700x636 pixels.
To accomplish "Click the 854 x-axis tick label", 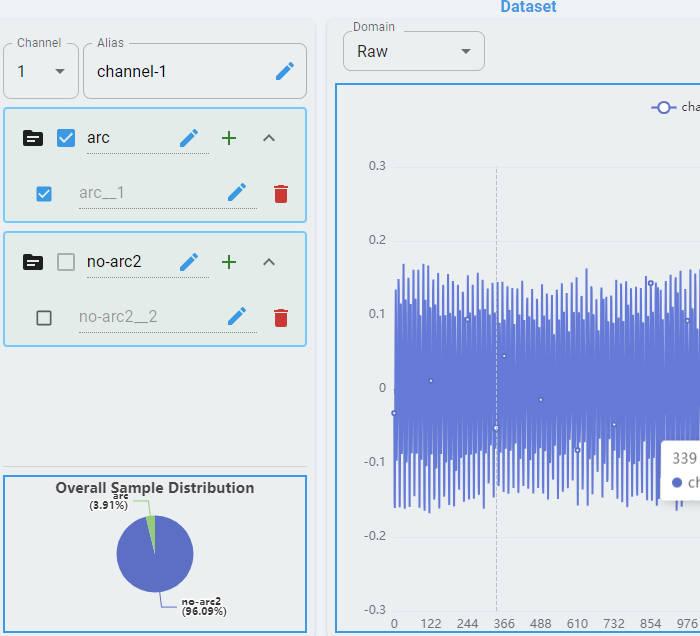I will click(650, 624).
